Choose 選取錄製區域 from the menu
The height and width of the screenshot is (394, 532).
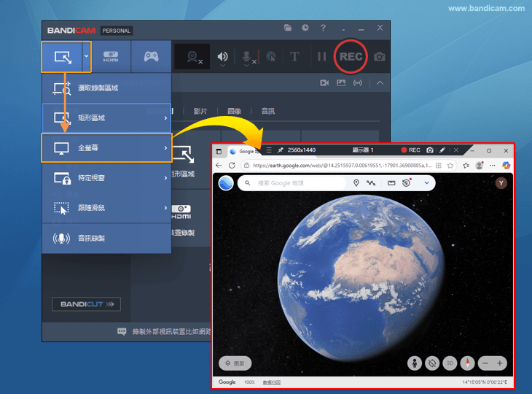pos(106,88)
